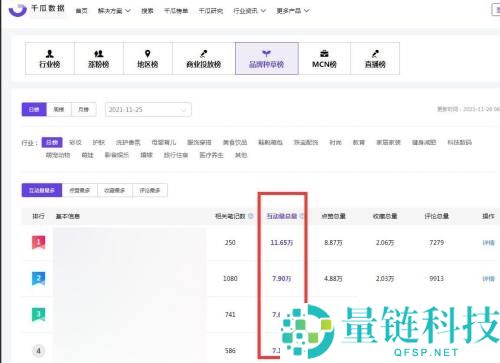Switch to the 评论最多 sort tab

[x=150, y=190]
